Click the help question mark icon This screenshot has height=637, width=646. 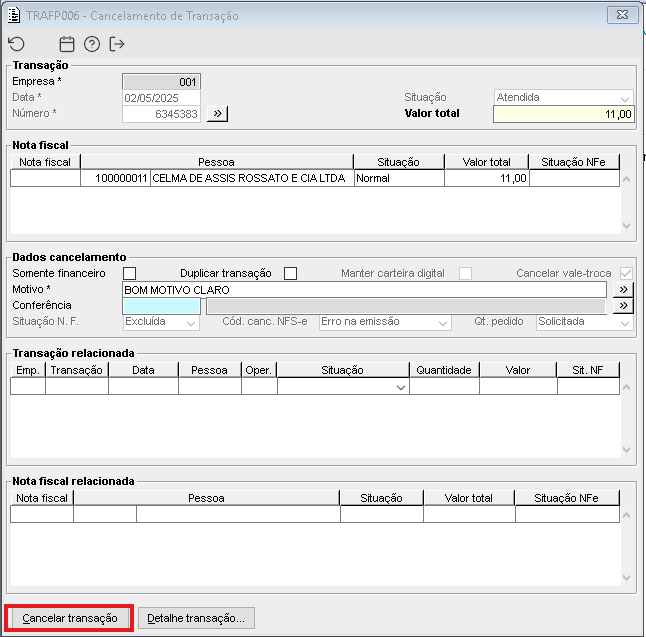pos(92,44)
